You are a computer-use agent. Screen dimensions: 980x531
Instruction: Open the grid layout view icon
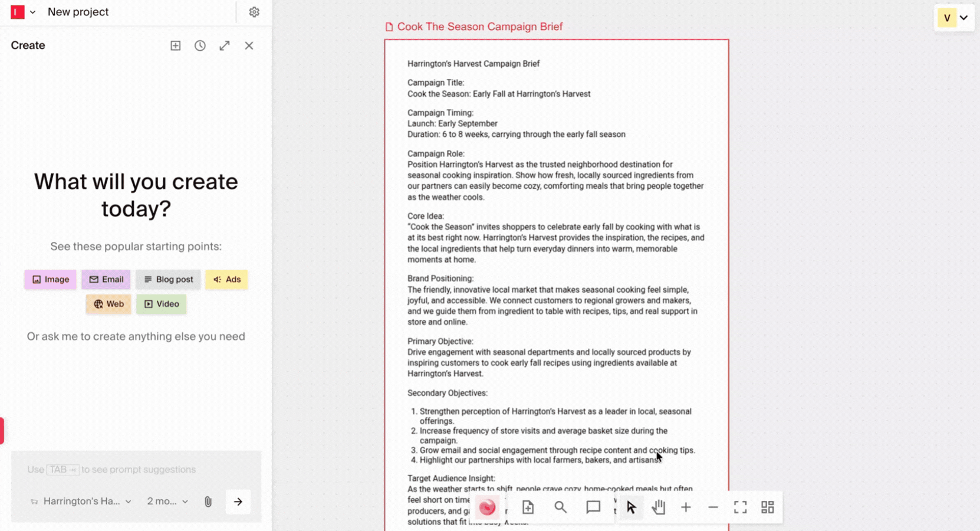click(767, 507)
